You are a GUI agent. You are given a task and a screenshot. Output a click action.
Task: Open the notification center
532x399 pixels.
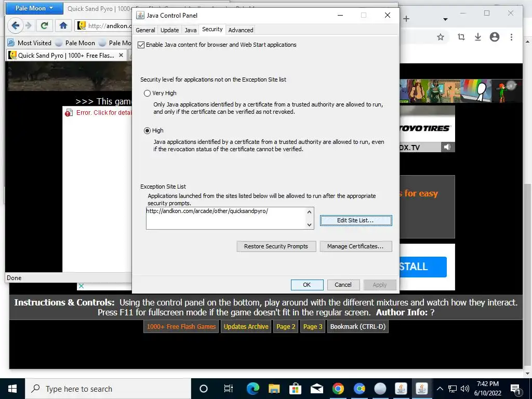pos(515,389)
